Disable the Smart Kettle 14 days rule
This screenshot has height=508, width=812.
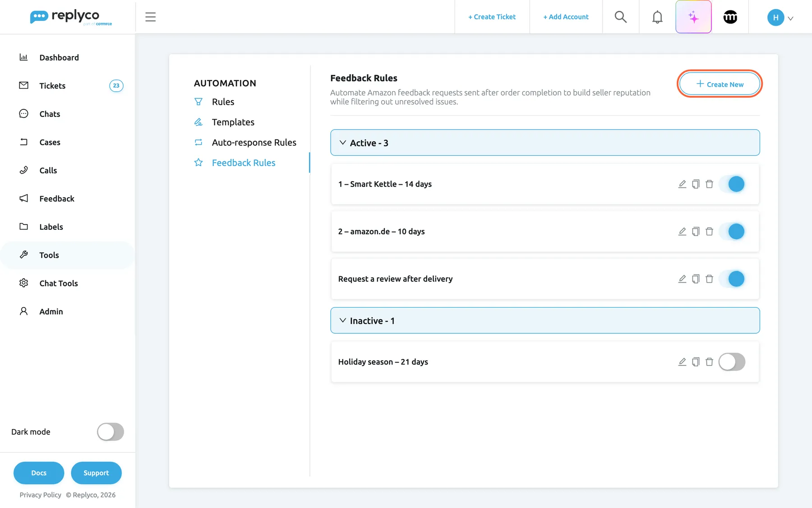732,184
